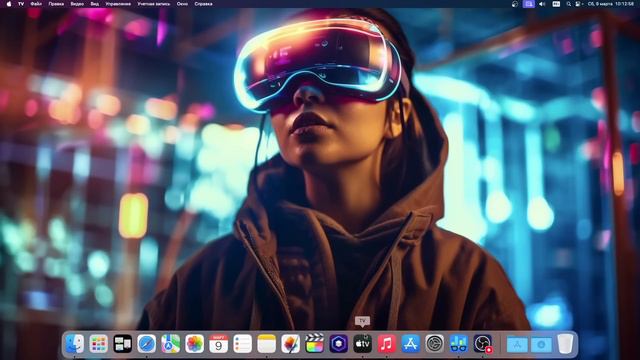Open Finder from the Dock
Image resolution: width=640 pixels, height=360 pixels.
pos(75,344)
